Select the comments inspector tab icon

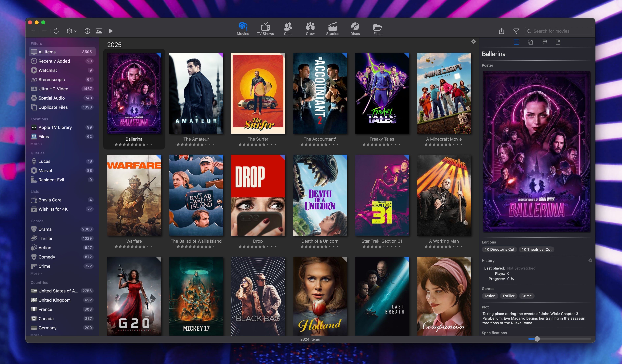point(544,42)
